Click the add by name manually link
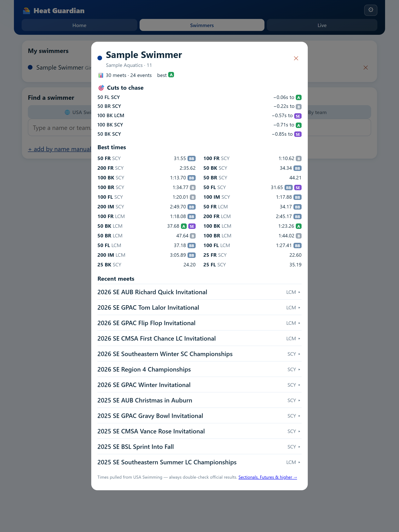 [x=60, y=149]
